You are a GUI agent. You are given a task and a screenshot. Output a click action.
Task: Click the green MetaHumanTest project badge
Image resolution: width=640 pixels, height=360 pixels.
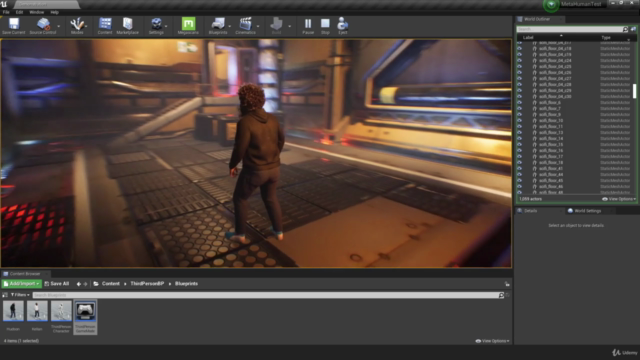(x=551, y=5)
